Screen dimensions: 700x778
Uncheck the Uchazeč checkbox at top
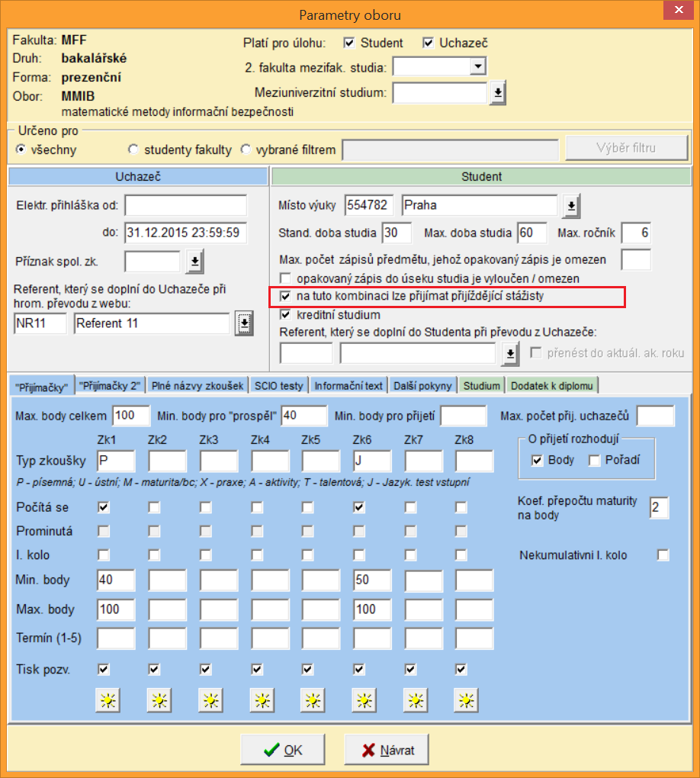point(428,43)
